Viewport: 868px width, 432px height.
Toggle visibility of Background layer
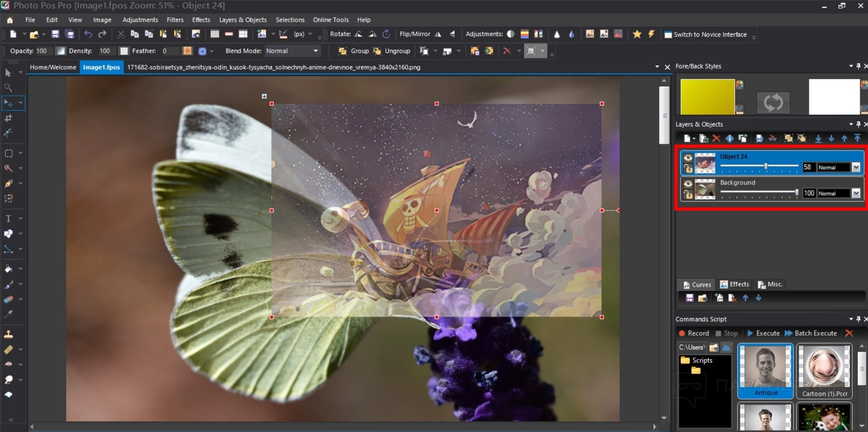pos(688,183)
